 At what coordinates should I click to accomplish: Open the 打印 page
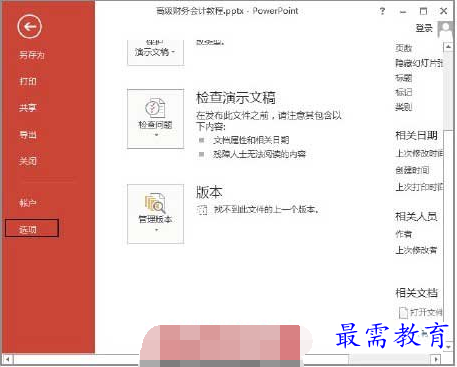click(x=28, y=81)
